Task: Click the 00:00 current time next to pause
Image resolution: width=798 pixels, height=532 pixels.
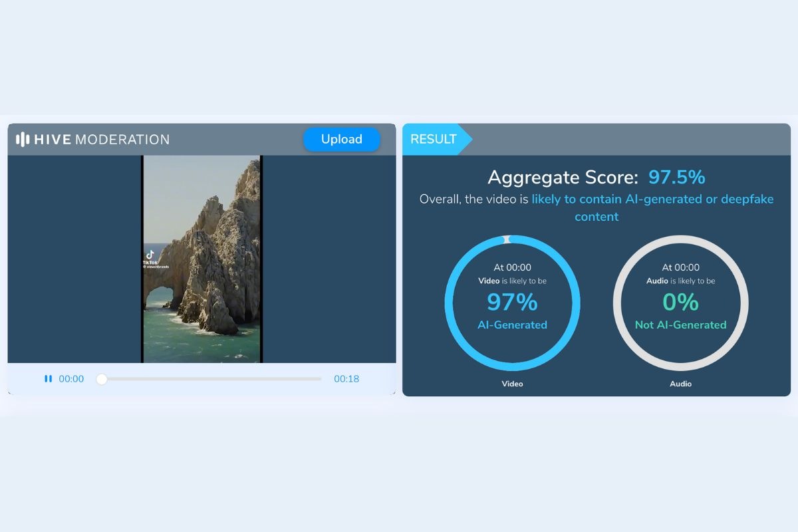Action: click(x=71, y=379)
